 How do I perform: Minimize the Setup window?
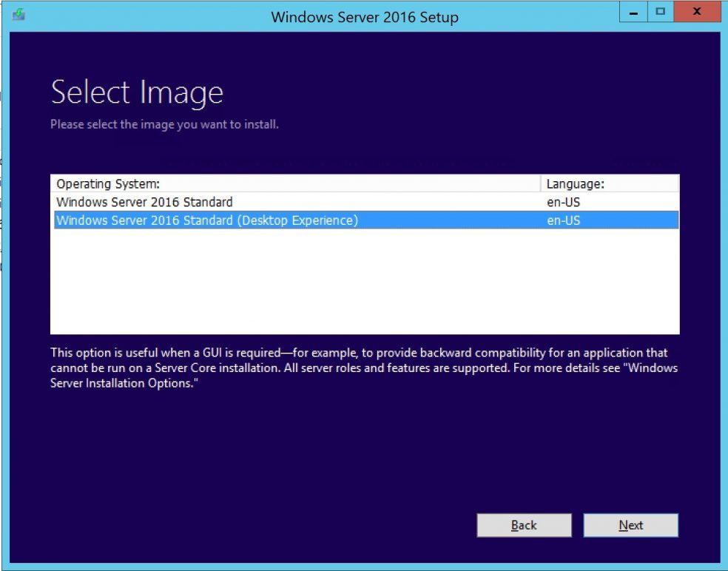tap(632, 12)
